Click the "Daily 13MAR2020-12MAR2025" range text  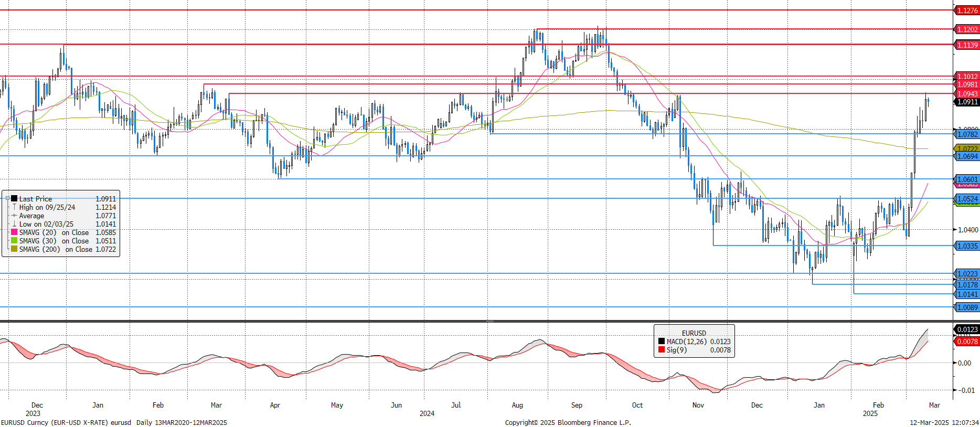pyautogui.click(x=182, y=422)
